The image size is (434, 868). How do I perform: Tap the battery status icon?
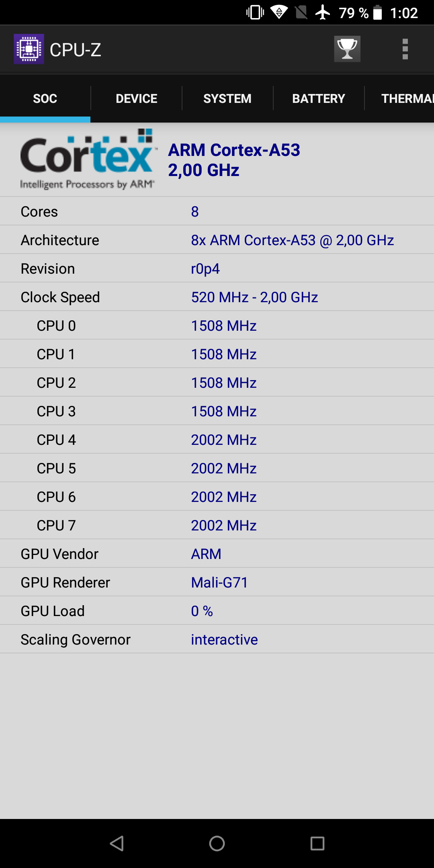[377, 12]
